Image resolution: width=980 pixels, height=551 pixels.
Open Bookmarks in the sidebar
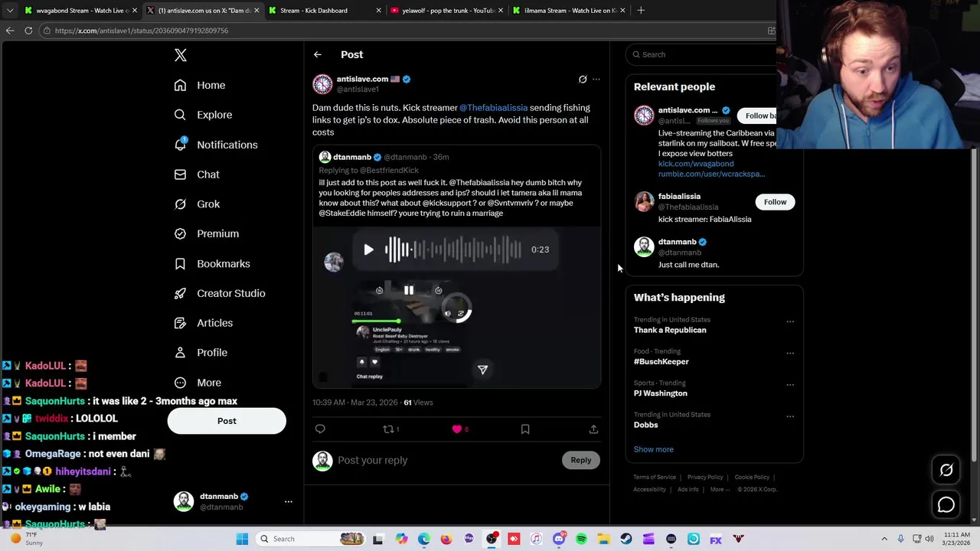pos(212,263)
